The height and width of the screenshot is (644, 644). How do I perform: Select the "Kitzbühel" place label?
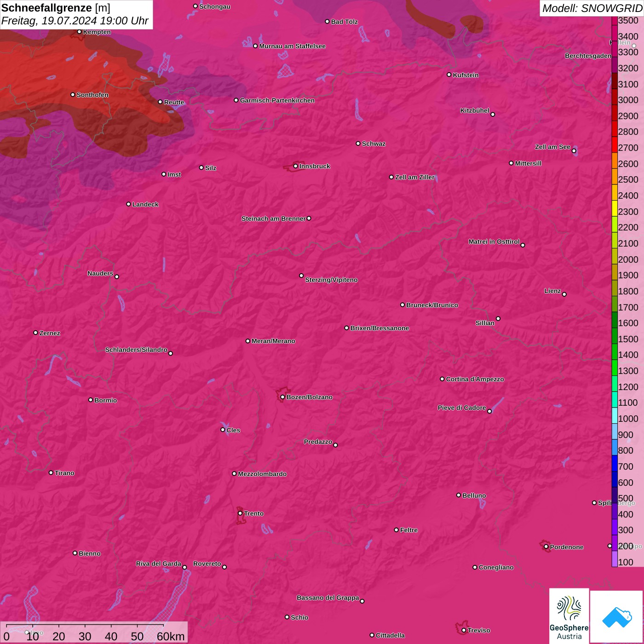click(475, 110)
